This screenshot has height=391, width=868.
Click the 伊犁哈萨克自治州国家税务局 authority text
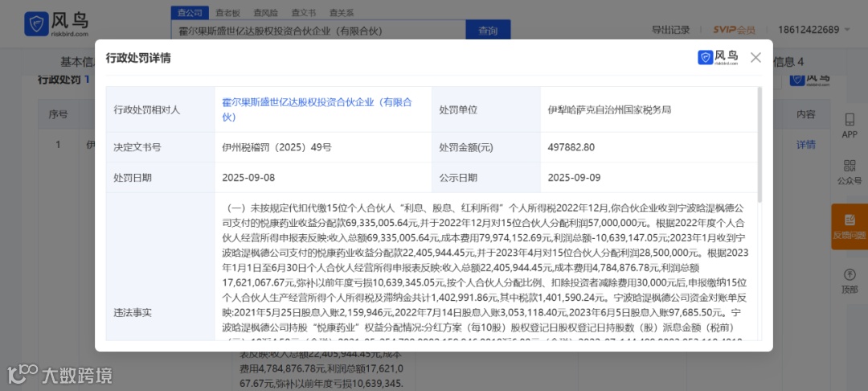(609, 109)
